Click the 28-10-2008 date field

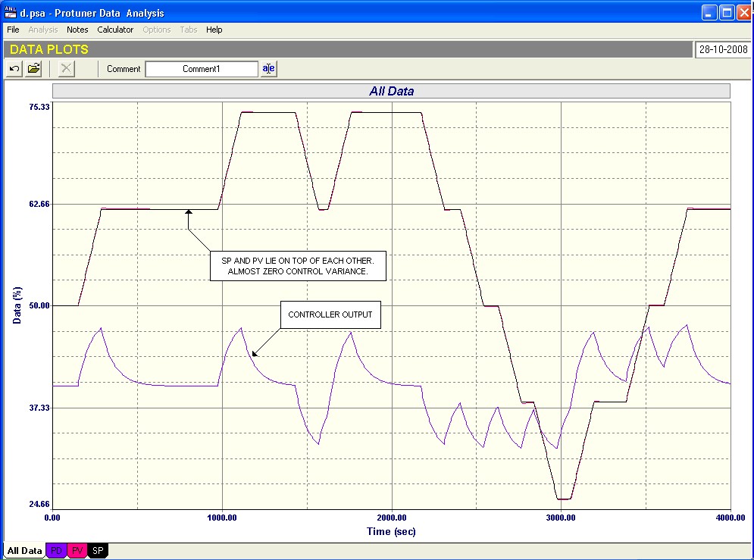pos(722,49)
